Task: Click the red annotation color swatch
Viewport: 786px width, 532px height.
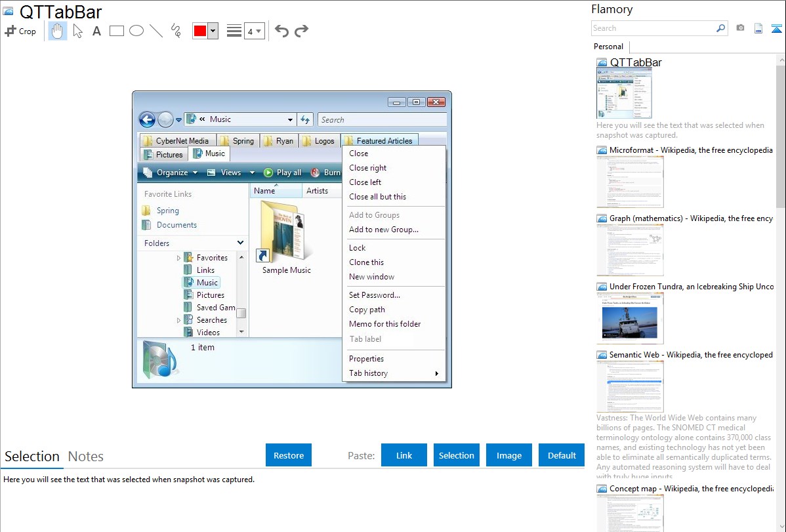Action: point(200,31)
